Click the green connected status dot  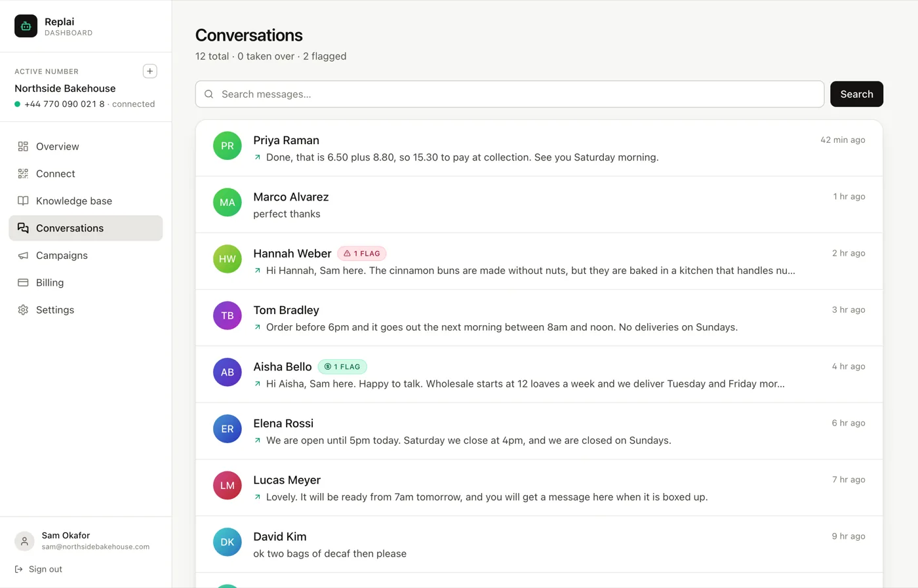pos(18,104)
